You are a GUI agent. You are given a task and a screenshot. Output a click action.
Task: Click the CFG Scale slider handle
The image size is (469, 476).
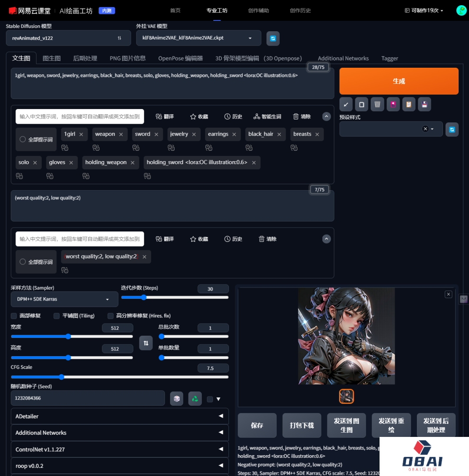tap(61, 377)
